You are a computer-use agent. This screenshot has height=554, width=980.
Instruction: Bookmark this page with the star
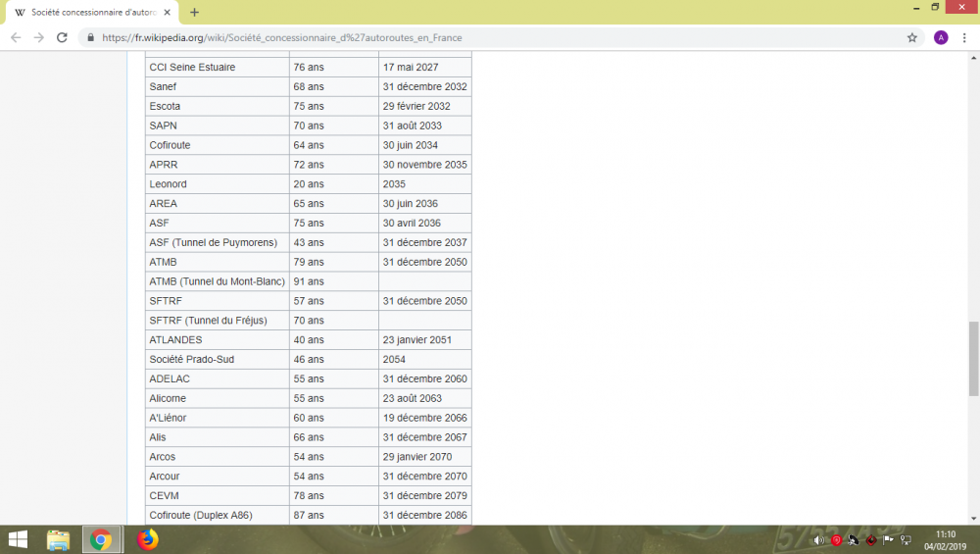912,37
